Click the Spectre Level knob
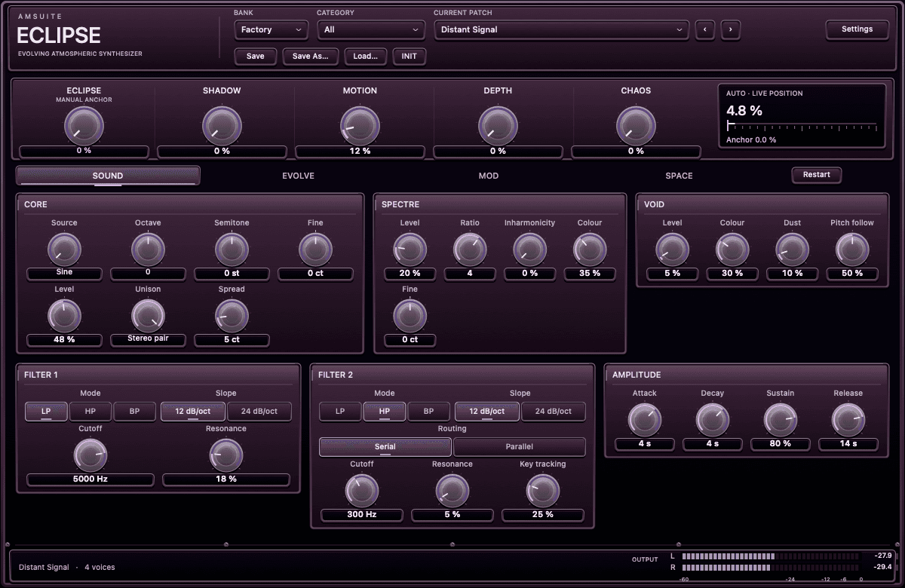The width and height of the screenshot is (905, 588). pos(410,249)
